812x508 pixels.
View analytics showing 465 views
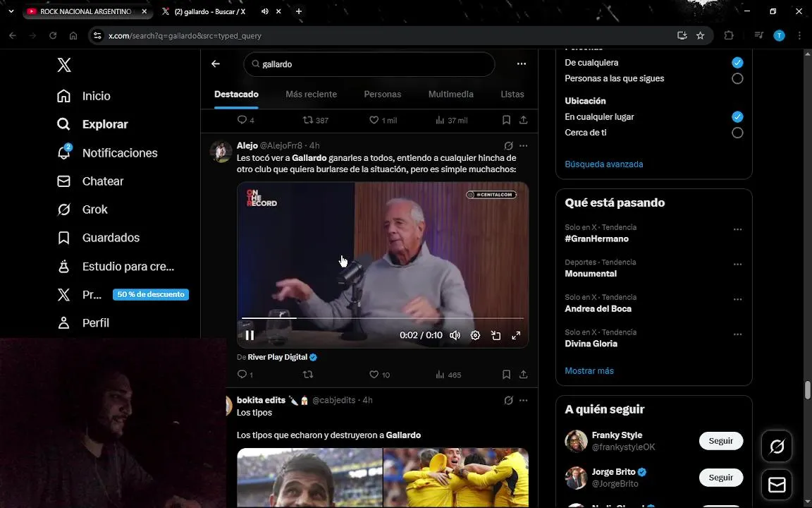(x=448, y=375)
